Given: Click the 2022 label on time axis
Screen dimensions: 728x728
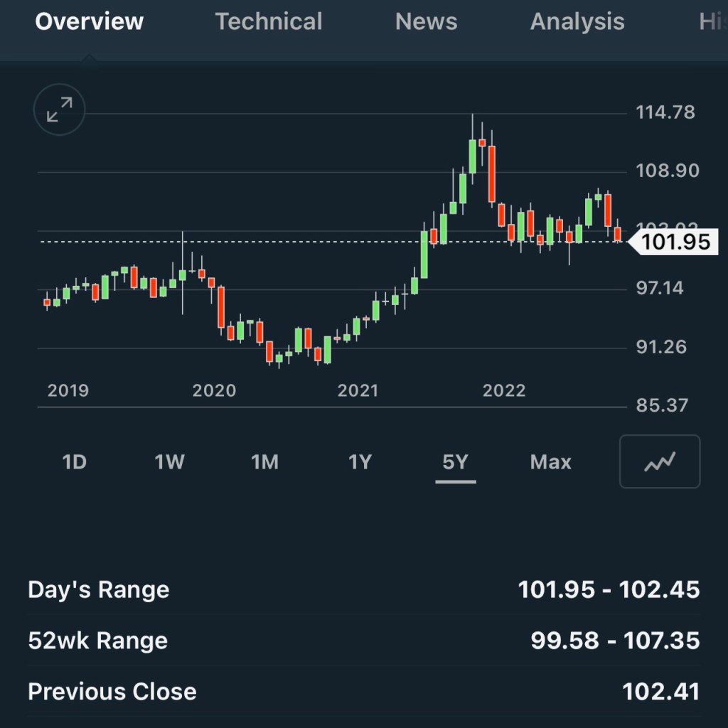Looking at the screenshot, I should 504,390.
